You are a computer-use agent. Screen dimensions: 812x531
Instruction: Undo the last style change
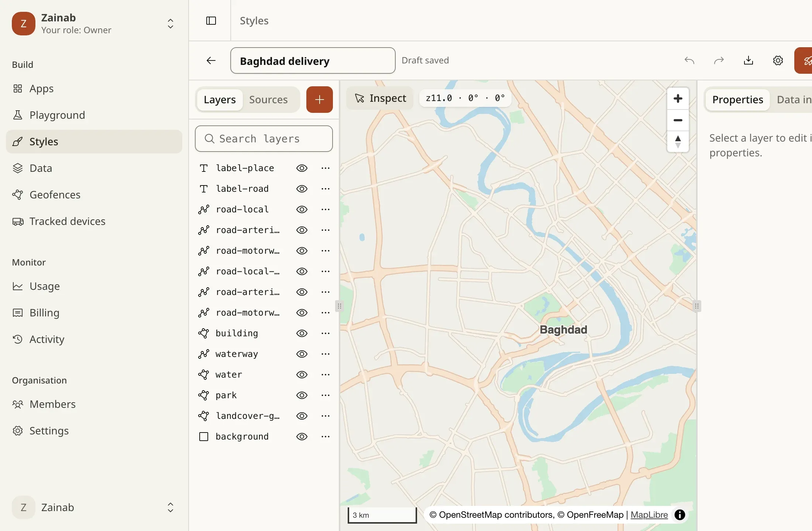[689, 60]
